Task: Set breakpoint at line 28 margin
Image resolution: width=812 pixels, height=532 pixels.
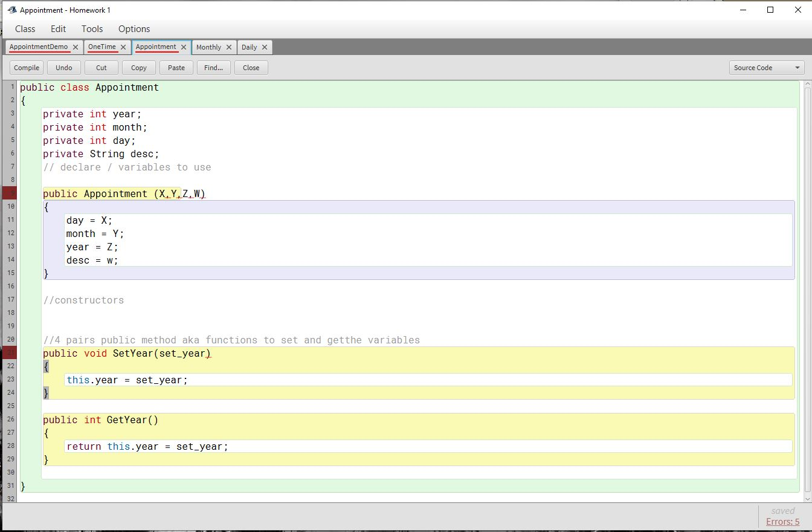Action: pyautogui.click(x=10, y=446)
